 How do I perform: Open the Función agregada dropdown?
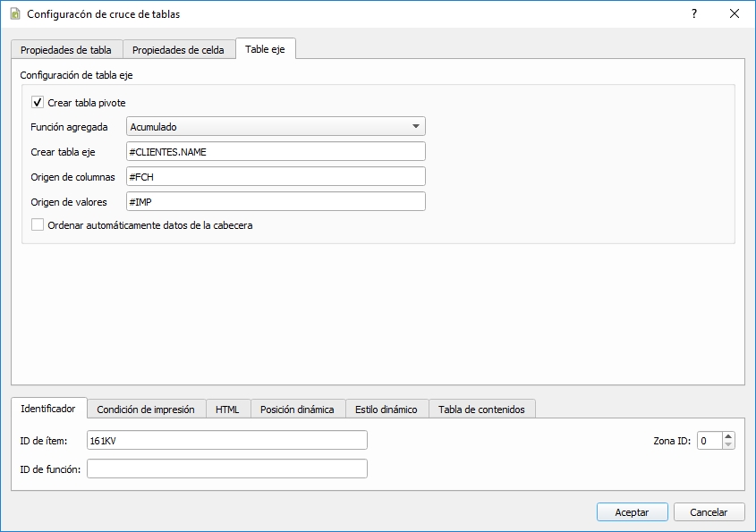tap(276, 127)
